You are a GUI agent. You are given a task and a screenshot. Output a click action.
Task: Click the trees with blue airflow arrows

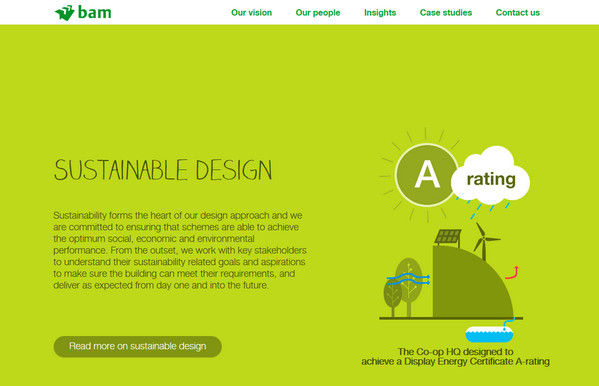point(406,287)
